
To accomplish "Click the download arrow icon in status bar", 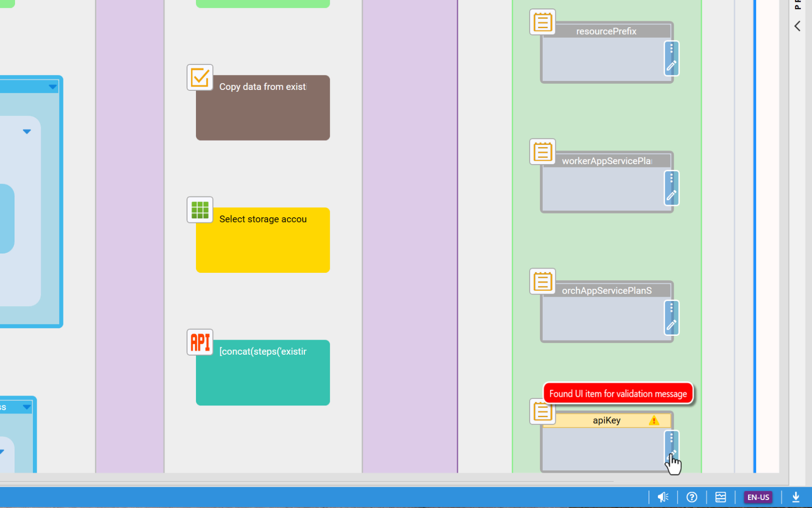I will pyautogui.click(x=796, y=497).
